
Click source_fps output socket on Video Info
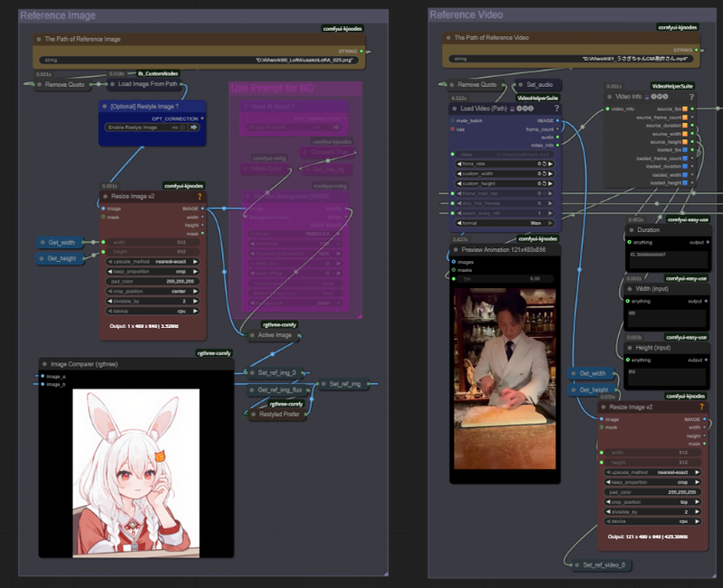[692, 108]
